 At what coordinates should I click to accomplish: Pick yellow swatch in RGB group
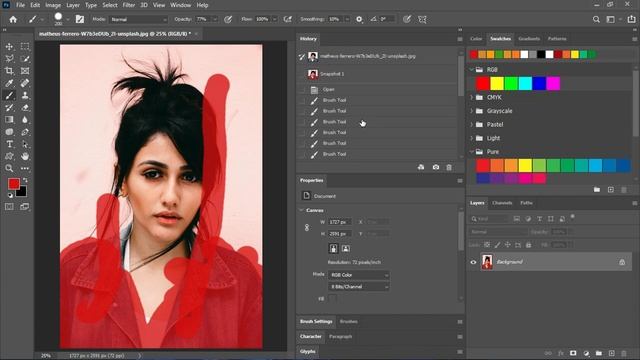[497, 84]
